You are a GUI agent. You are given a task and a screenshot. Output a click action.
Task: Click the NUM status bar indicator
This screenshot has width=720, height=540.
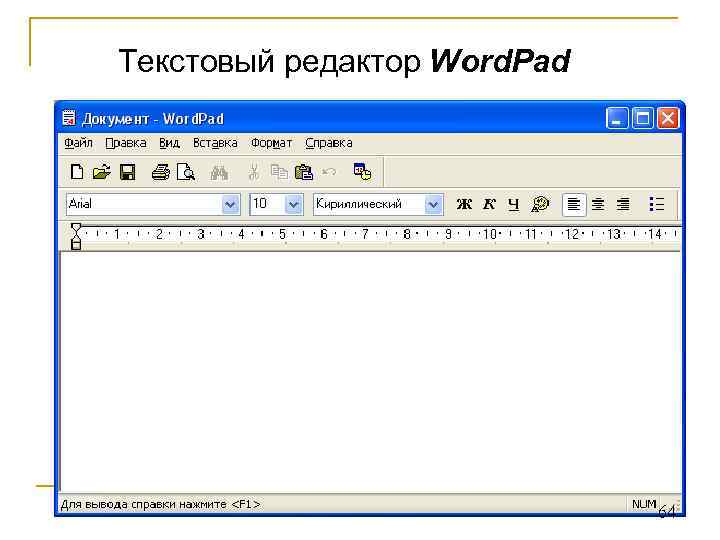click(x=643, y=504)
